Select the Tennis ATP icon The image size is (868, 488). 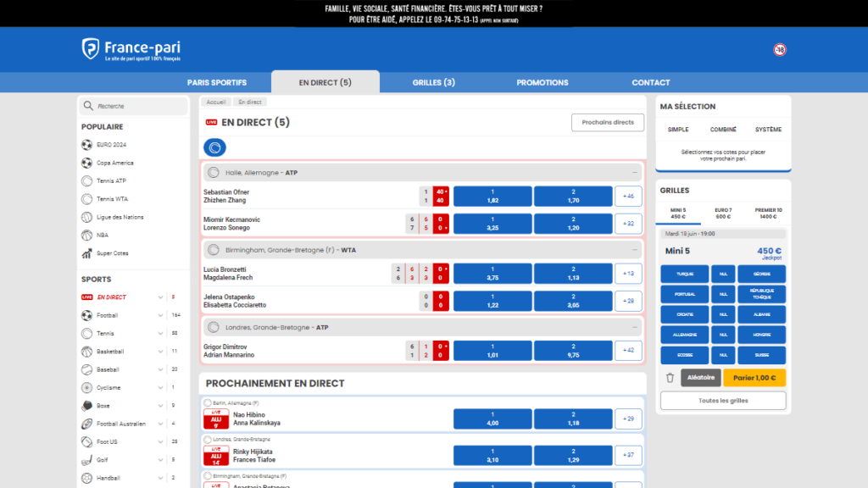pos(87,181)
